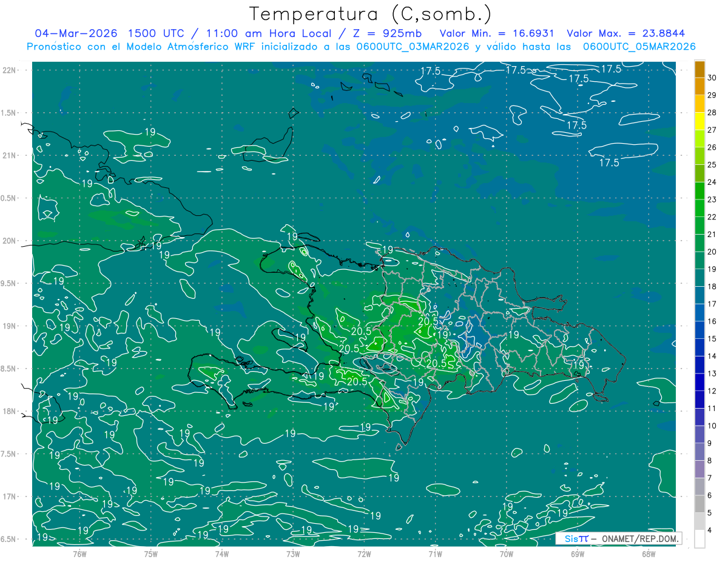
Task: Click the '22' label on the color scale
Action: [712, 217]
